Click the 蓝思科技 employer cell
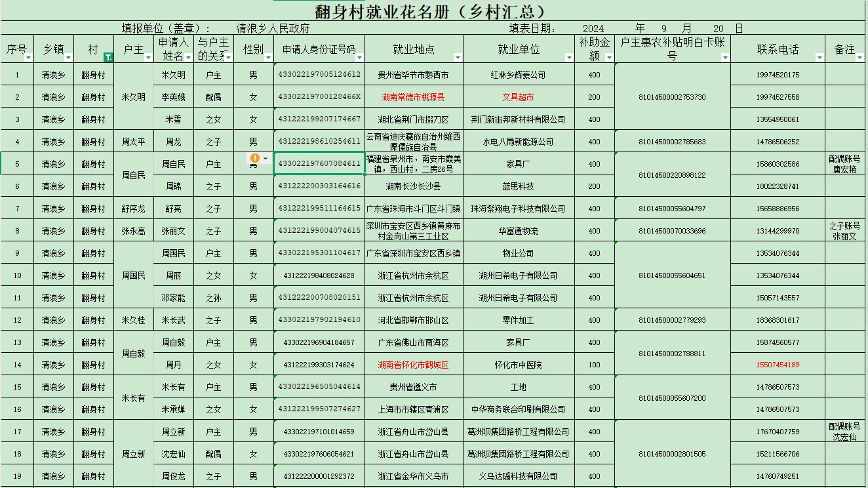The width and height of the screenshot is (868, 488). pyautogui.click(x=519, y=186)
